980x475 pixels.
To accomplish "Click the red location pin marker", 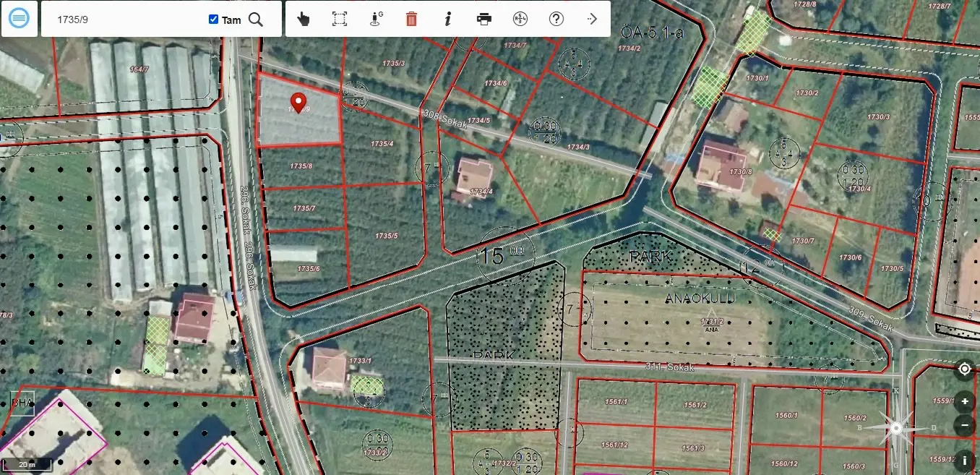I will pos(298,102).
